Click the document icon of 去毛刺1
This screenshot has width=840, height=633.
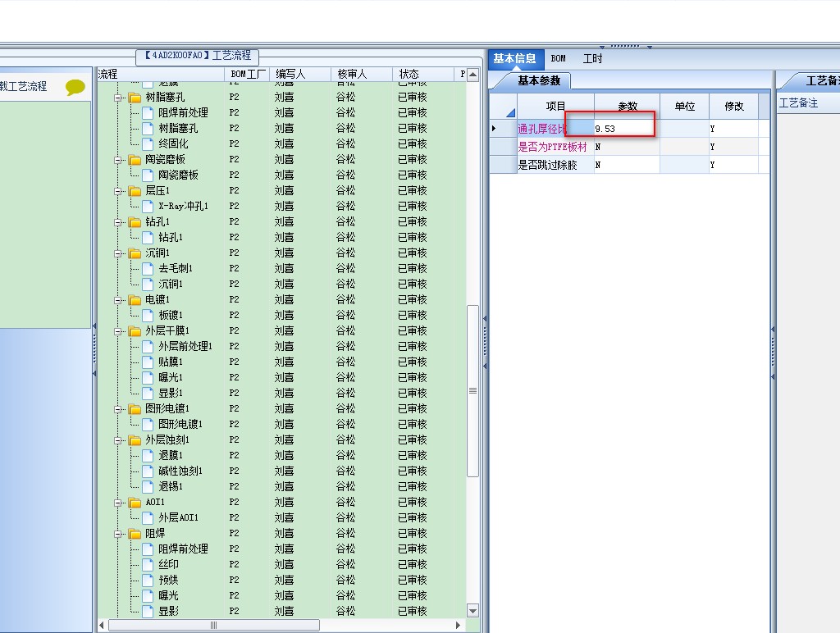click(148, 268)
